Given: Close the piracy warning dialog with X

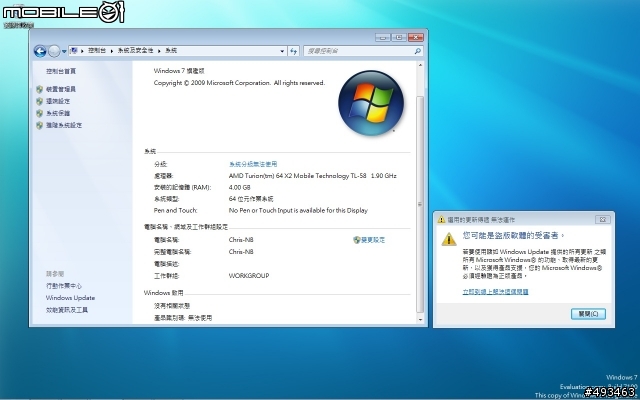Looking at the screenshot, I should 602,220.
